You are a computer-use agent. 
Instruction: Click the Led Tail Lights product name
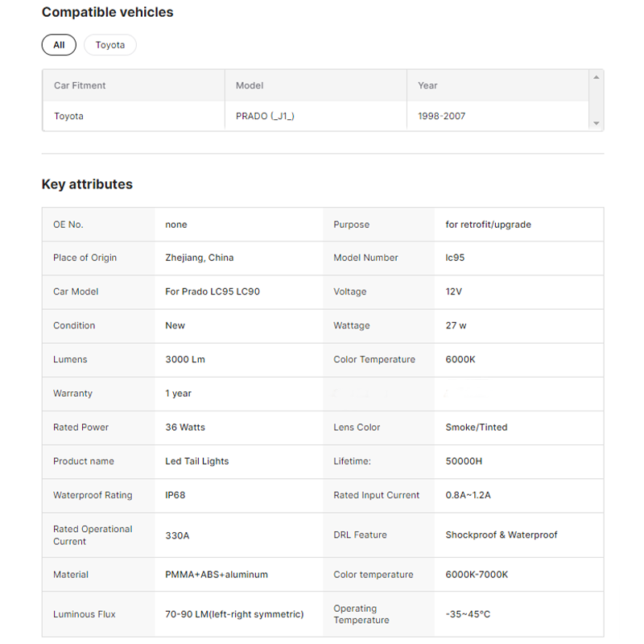point(196,461)
